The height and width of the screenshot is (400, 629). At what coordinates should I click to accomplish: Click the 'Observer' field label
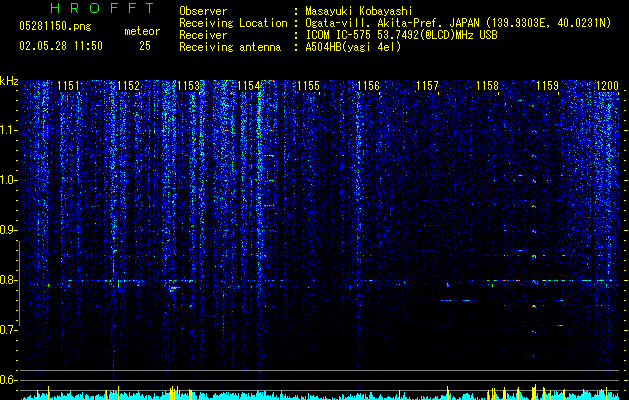(x=203, y=11)
